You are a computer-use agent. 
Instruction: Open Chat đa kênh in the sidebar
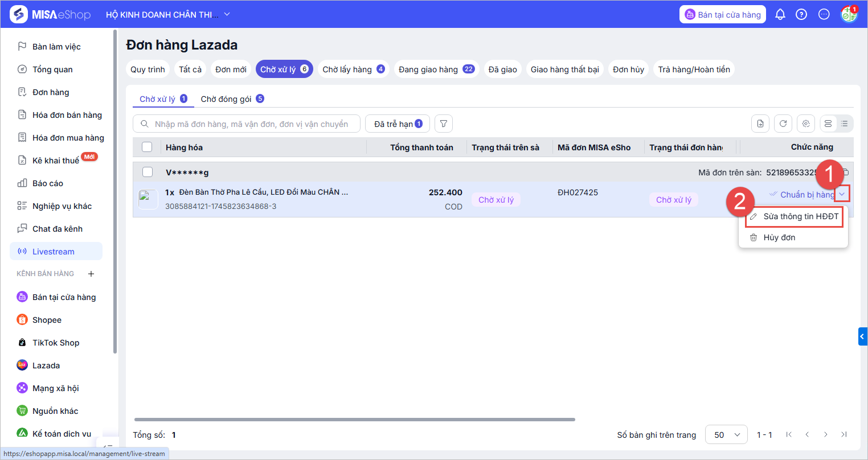pos(56,229)
